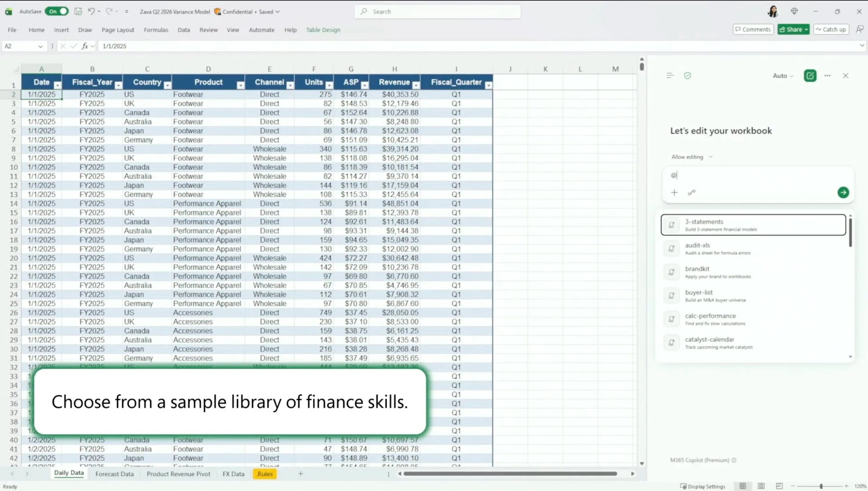The height and width of the screenshot is (491, 868).
Task: Open the File menu
Action: pyautogui.click(x=12, y=30)
